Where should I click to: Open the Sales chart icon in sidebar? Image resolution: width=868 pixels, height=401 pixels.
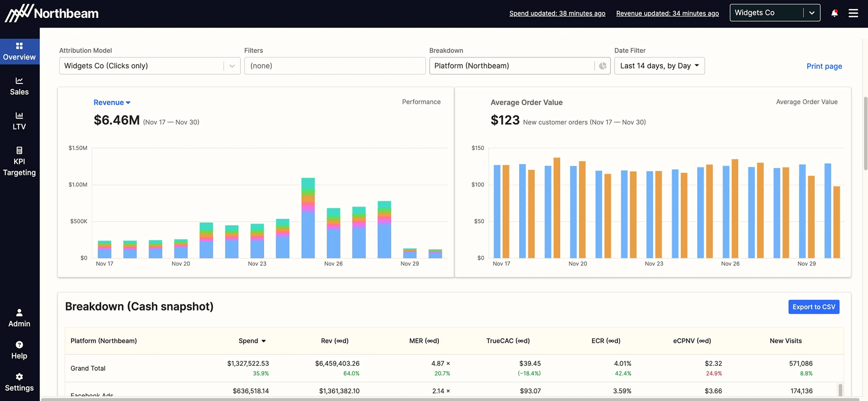click(x=20, y=81)
